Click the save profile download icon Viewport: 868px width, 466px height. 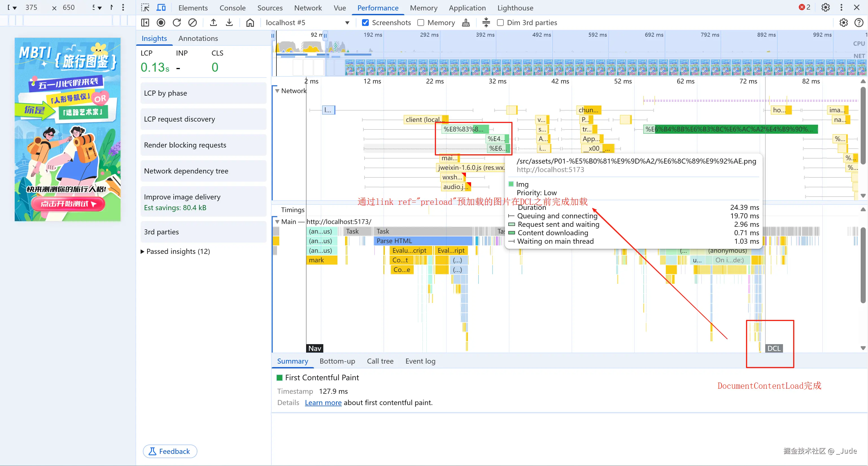(229, 23)
